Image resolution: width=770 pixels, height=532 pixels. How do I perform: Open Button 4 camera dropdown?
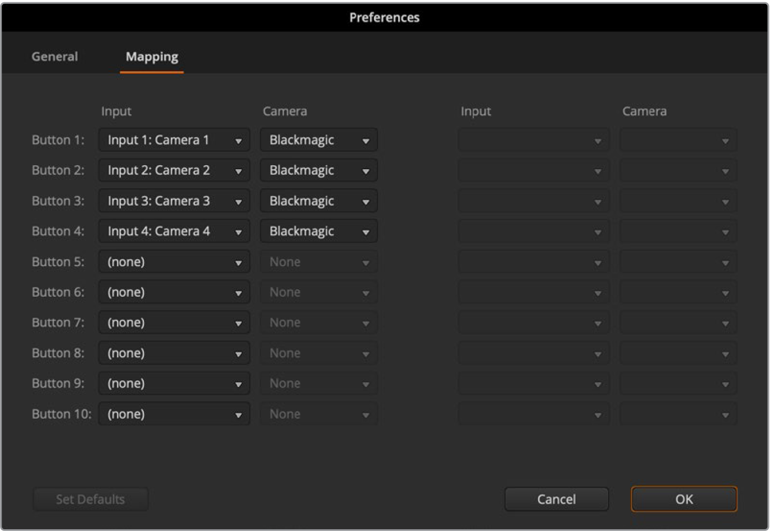point(319,231)
